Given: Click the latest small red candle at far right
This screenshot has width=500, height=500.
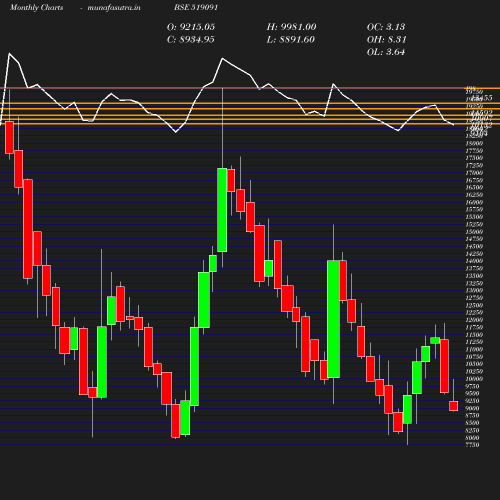Looking at the screenshot, I should pos(453,406).
